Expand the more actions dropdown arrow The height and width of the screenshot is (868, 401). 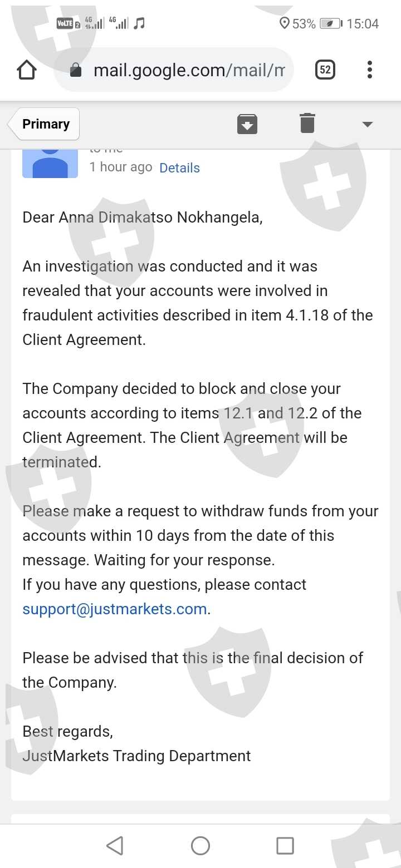367,124
